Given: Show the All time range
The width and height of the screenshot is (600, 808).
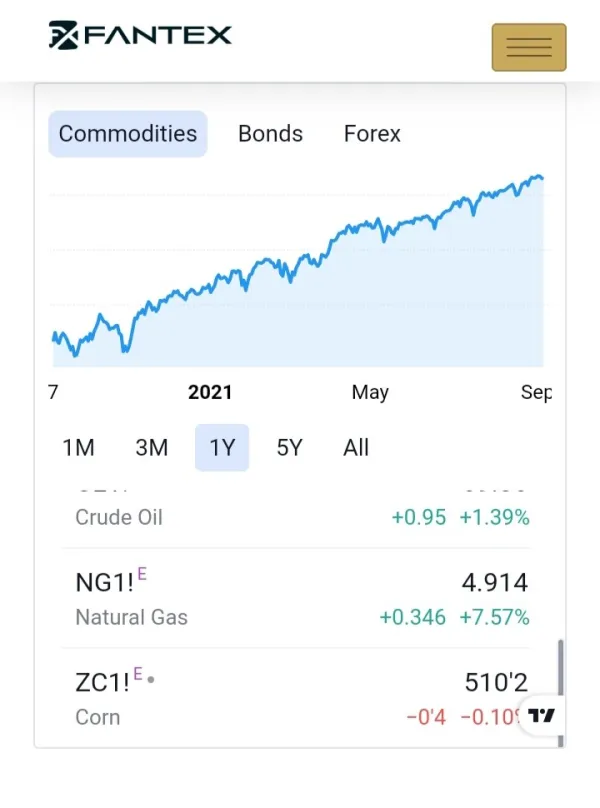Looking at the screenshot, I should pyautogui.click(x=356, y=448).
